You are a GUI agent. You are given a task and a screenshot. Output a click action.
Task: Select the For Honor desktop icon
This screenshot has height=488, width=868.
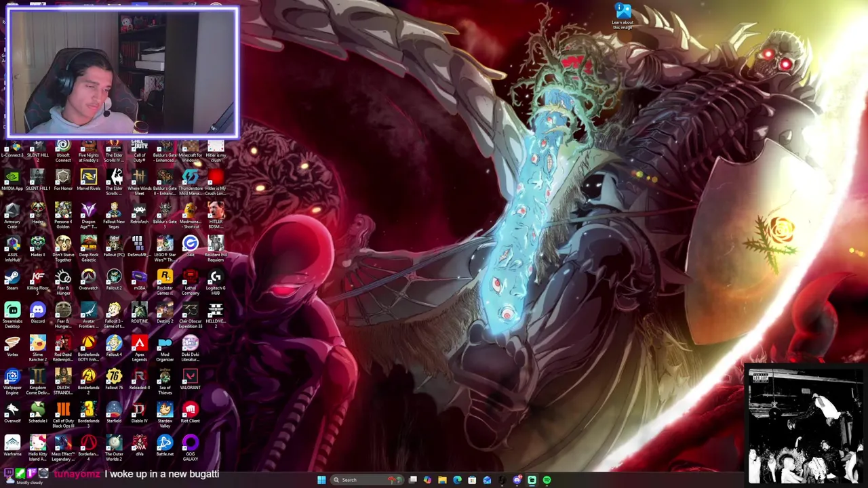(x=63, y=181)
